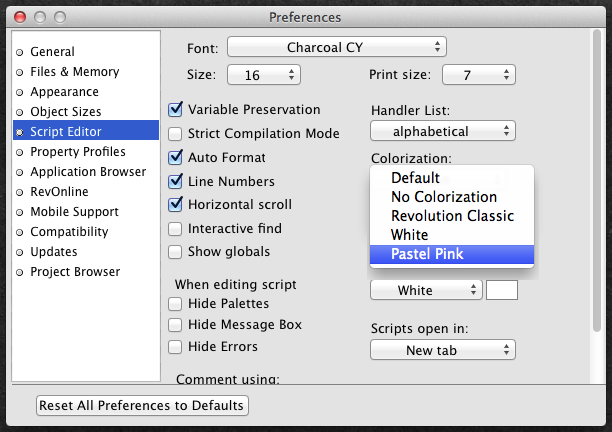Select Application Browser in sidebar
This screenshot has height=432, width=612.
tap(87, 171)
